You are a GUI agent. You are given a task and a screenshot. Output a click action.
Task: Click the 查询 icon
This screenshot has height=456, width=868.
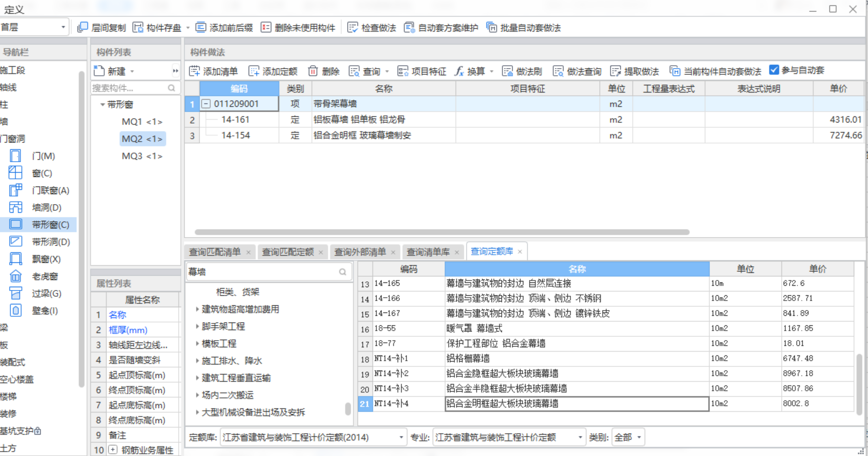[354, 71]
